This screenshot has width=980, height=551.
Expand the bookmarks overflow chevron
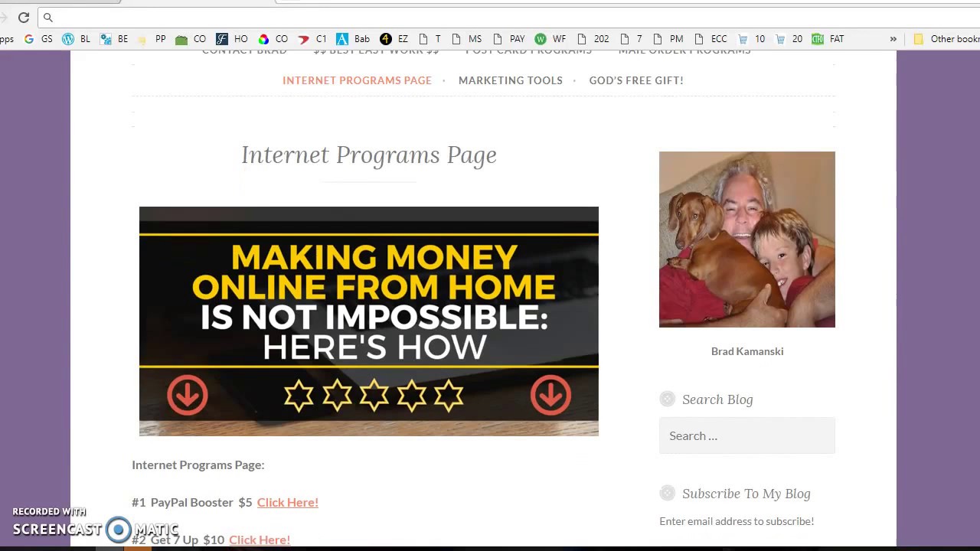point(893,39)
